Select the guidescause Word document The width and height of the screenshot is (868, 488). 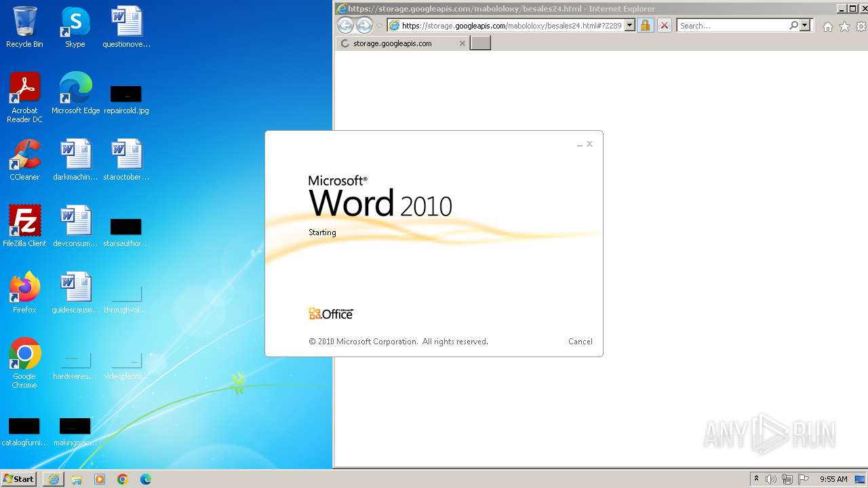click(75, 293)
